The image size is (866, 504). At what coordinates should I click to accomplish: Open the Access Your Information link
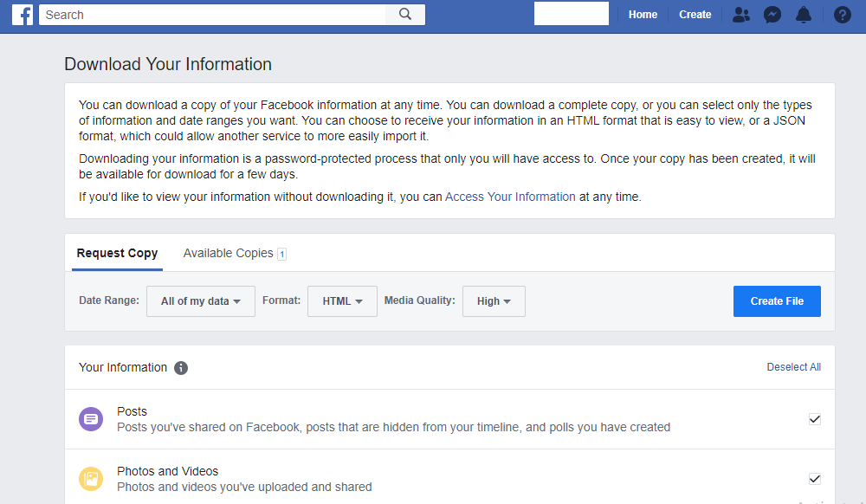pyautogui.click(x=510, y=197)
